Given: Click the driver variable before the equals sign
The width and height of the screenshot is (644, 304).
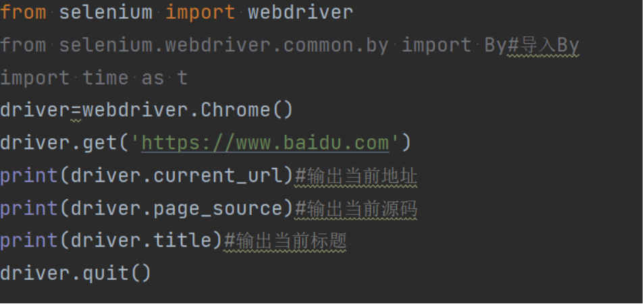Looking at the screenshot, I should [35, 110].
